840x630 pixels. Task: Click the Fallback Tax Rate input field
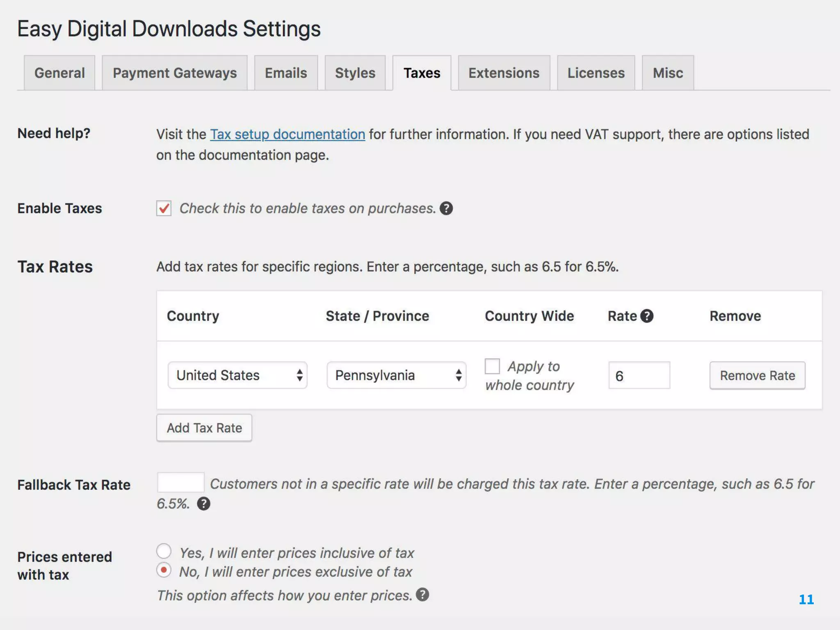[x=181, y=482]
